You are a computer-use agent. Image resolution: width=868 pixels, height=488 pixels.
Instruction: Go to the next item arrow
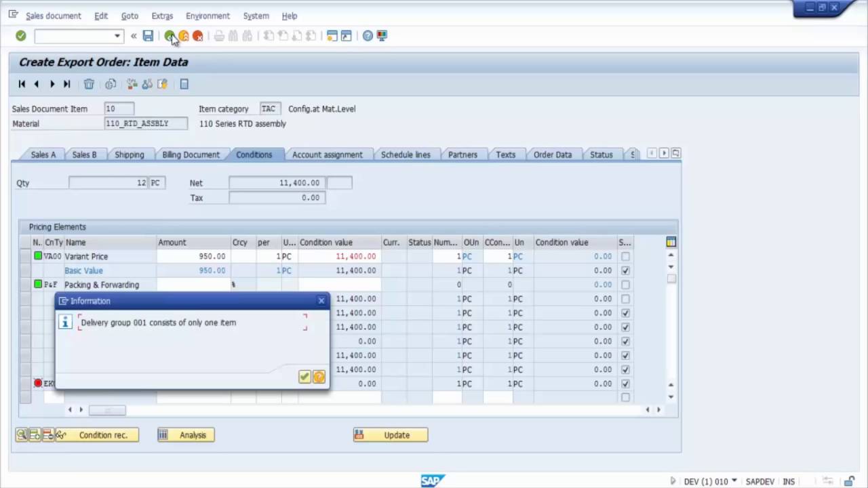[x=52, y=84]
